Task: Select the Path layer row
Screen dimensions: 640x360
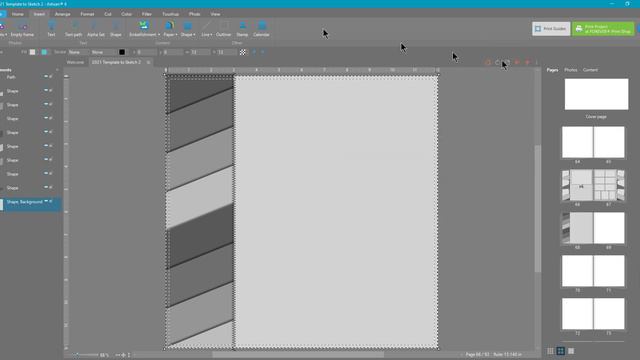Action: (x=29, y=77)
